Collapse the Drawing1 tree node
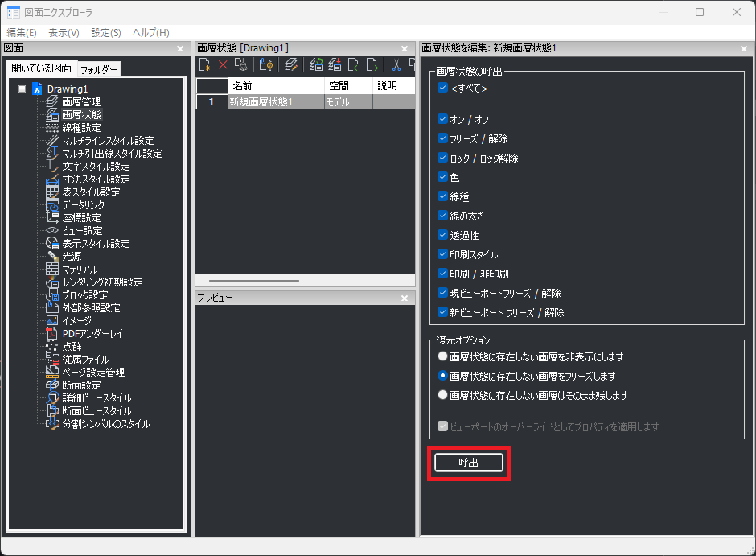The height and width of the screenshot is (556, 756). tap(22, 89)
